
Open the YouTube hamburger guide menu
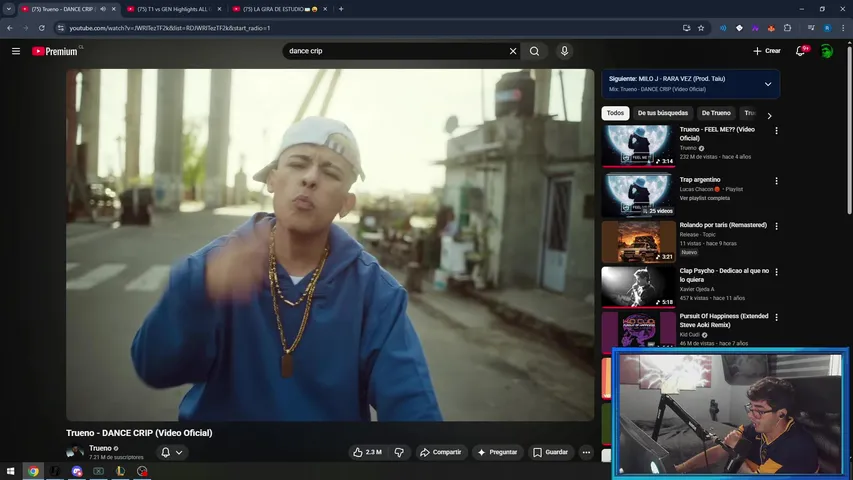pos(16,51)
